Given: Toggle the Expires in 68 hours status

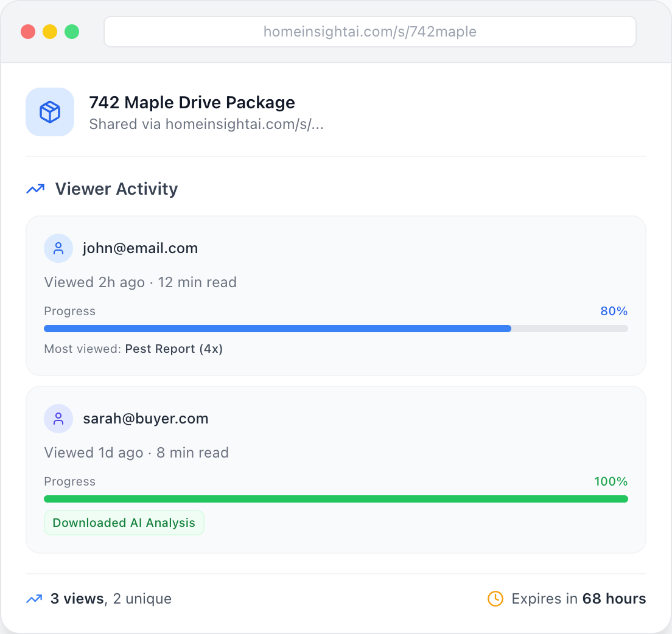Looking at the screenshot, I should 578,598.
